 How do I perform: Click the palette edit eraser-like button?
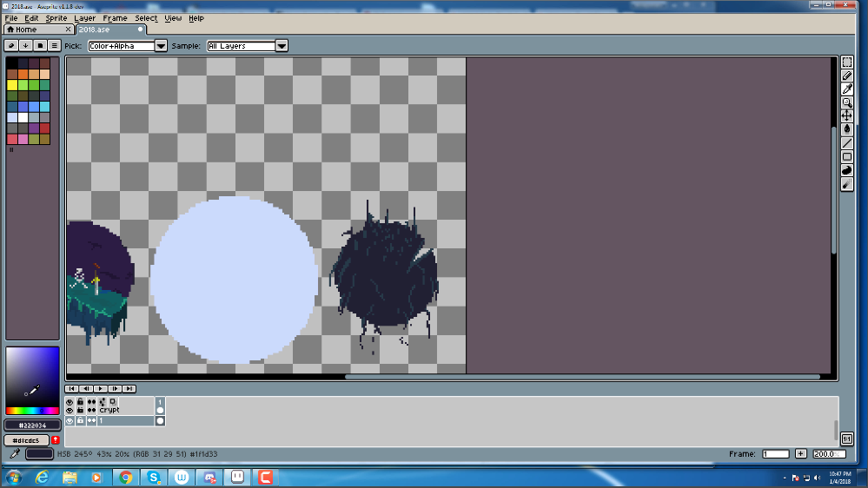11,45
